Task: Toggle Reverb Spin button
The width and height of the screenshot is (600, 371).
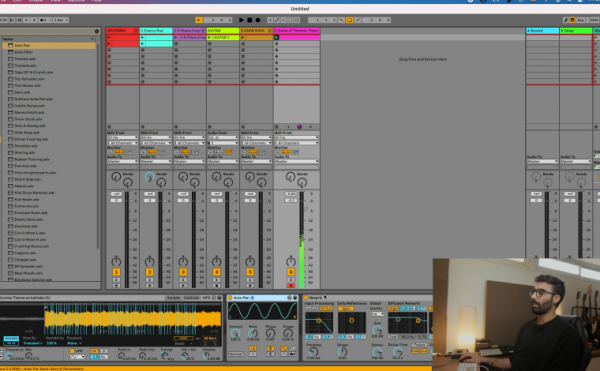Action: [346, 308]
